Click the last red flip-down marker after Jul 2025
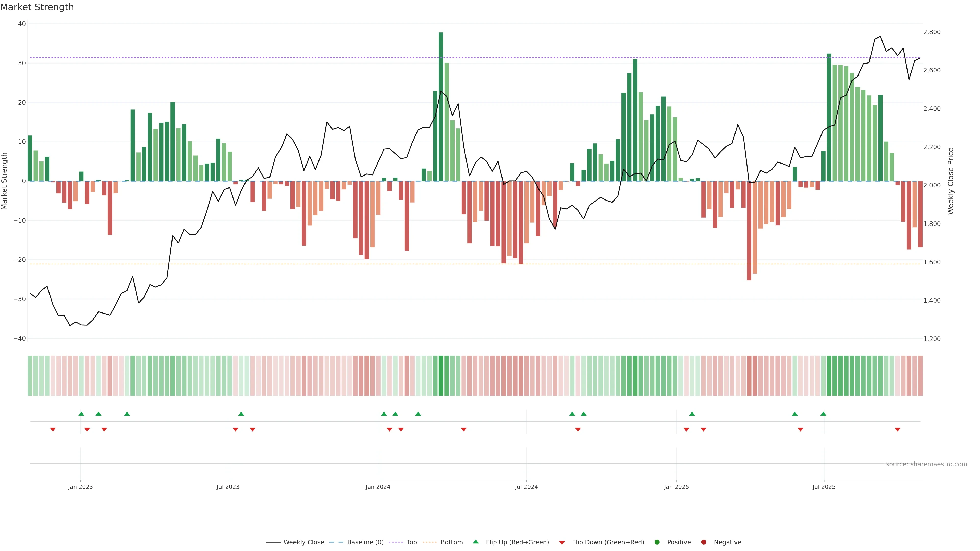980x551 pixels. 898,429
